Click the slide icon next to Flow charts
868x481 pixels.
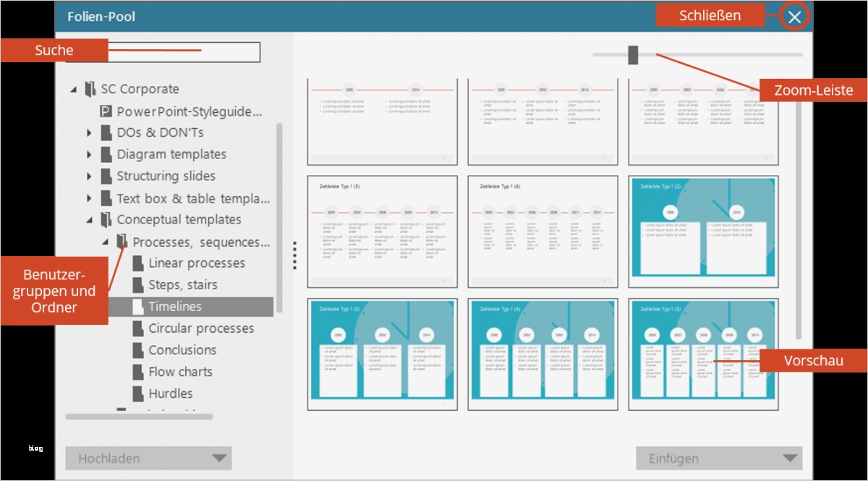[x=137, y=371]
